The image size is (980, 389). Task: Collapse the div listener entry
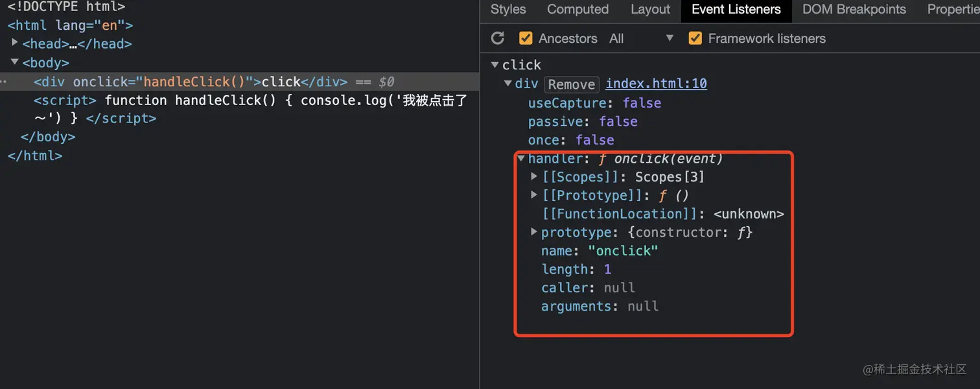pyautogui.click(x=508, y=84)
